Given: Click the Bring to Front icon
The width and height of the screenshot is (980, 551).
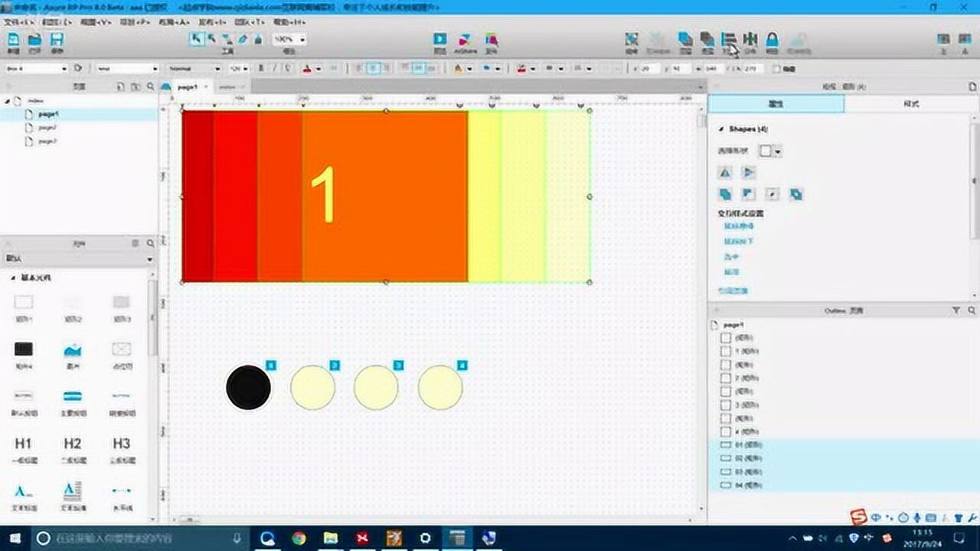Looking at the screenshot, I should [685, 39].
